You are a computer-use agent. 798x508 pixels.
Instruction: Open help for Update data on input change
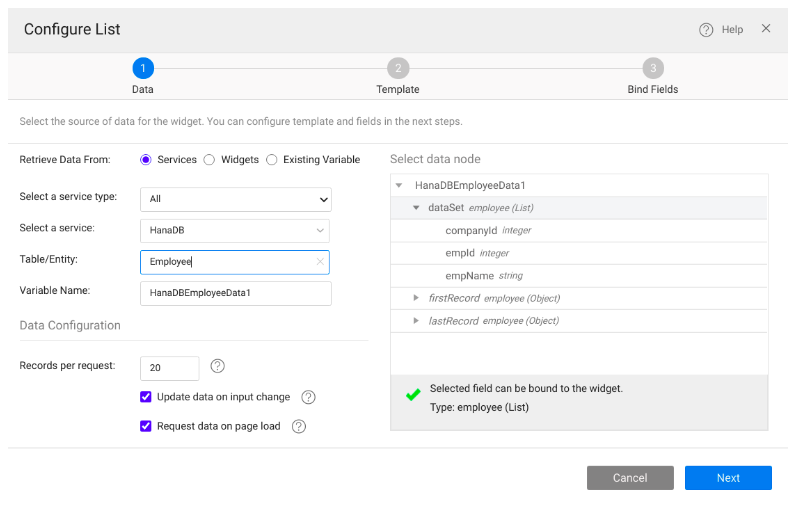tap(308, 397)
